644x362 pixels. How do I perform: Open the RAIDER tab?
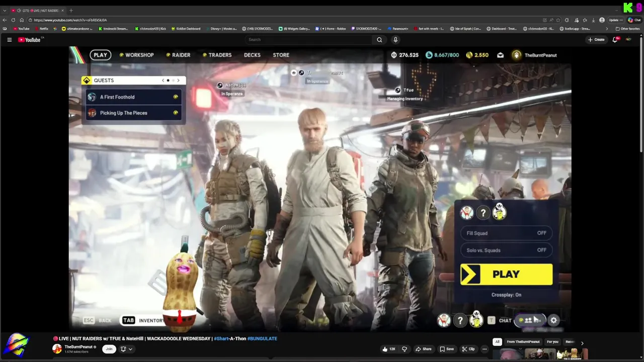(x=178, y=55)
